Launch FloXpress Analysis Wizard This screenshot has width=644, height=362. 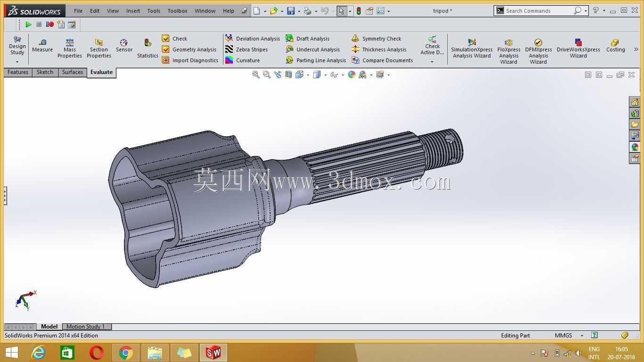509,51
